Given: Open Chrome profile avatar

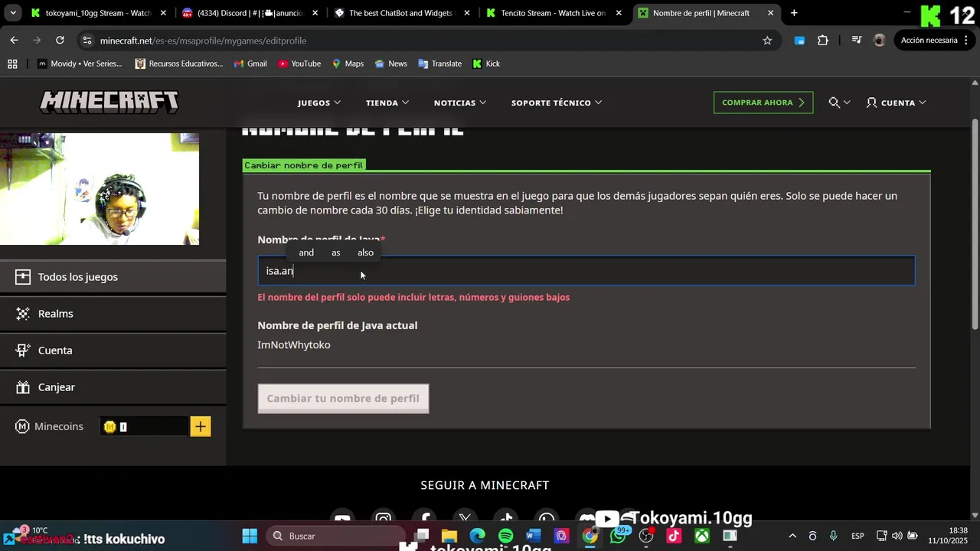Looking at the screenshot, I should 879,41.
